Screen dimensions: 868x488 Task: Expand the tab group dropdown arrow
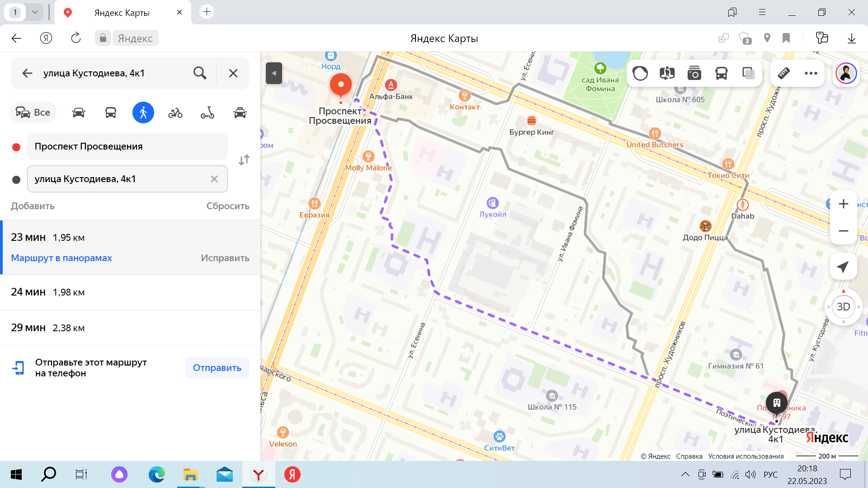(x=35, y=12)
